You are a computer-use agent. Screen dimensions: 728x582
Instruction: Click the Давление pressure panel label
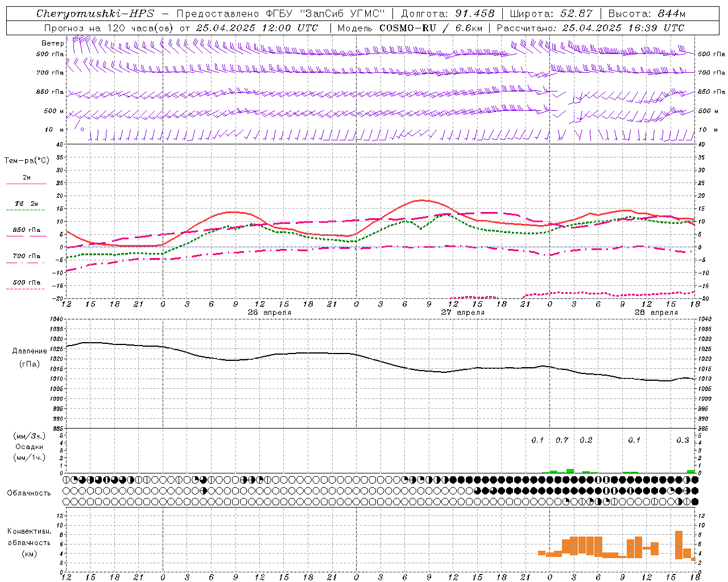click(x=29, y=351)
